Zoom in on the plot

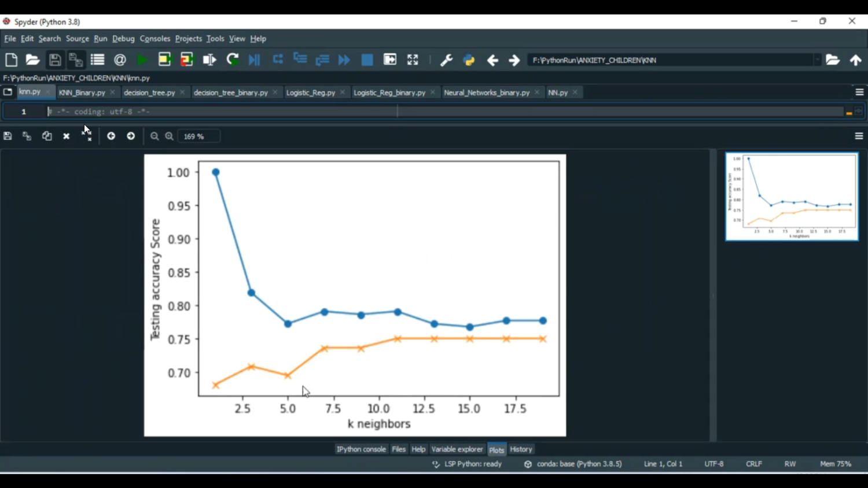[170, 136]
